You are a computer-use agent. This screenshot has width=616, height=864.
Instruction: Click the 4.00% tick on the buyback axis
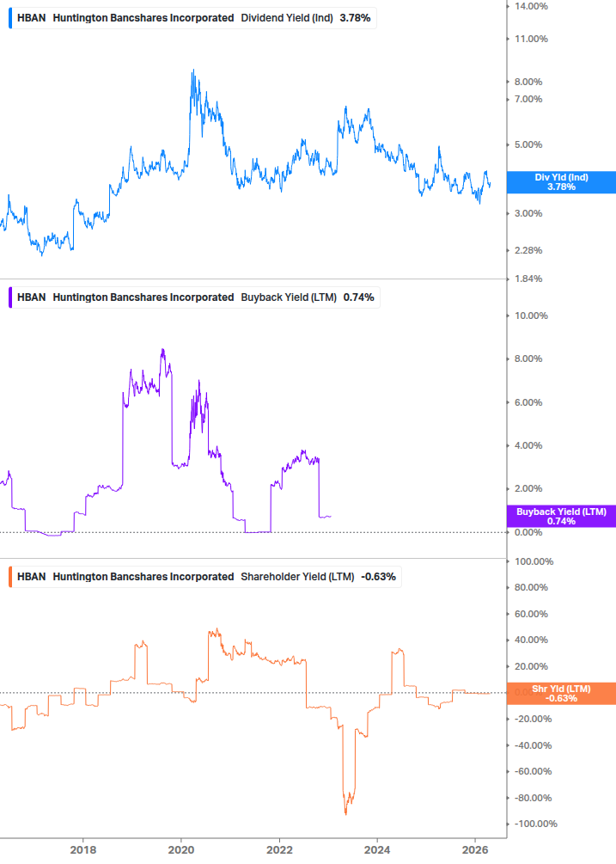point(528,446)
